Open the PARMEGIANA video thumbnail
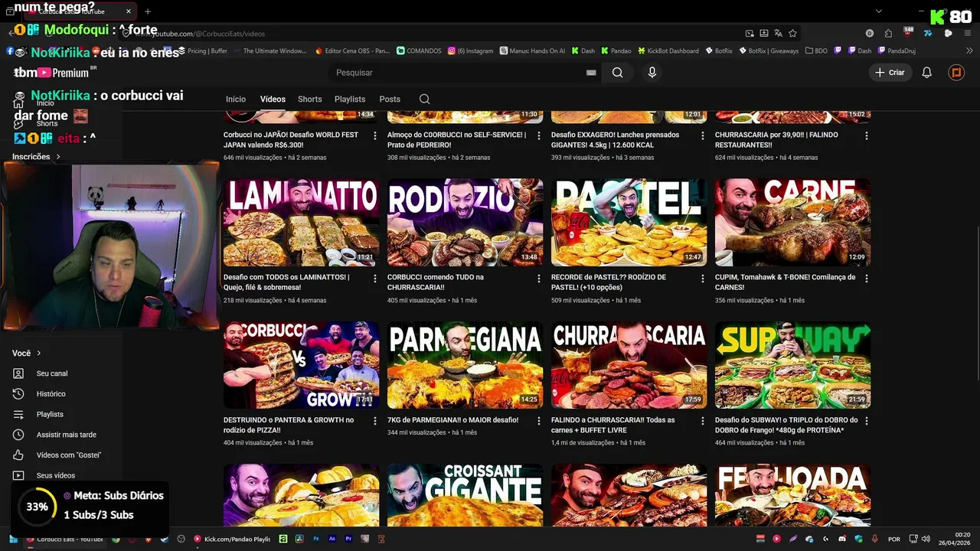 pos(465,365)
